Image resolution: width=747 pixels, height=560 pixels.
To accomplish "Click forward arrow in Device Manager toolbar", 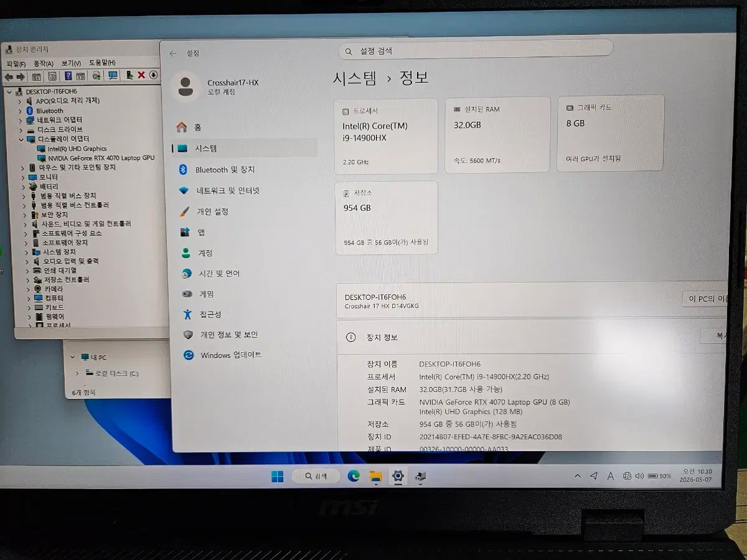I will click(21, 77).
